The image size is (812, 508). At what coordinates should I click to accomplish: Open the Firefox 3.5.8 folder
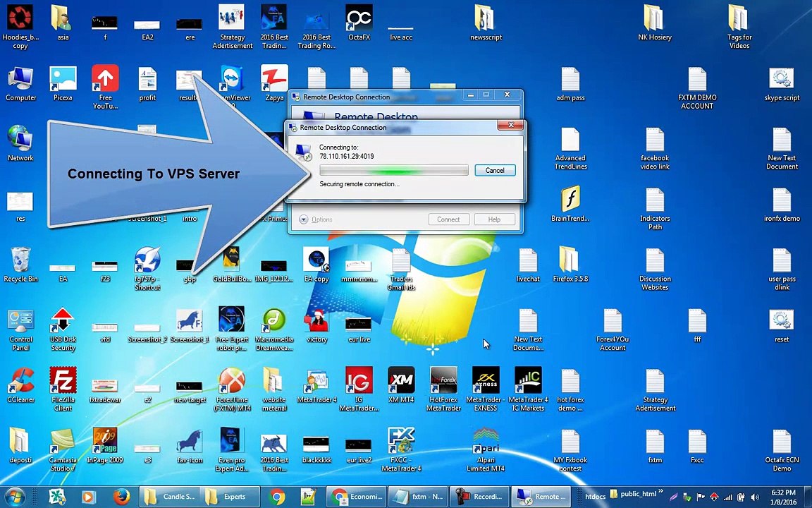pos(570,265)
